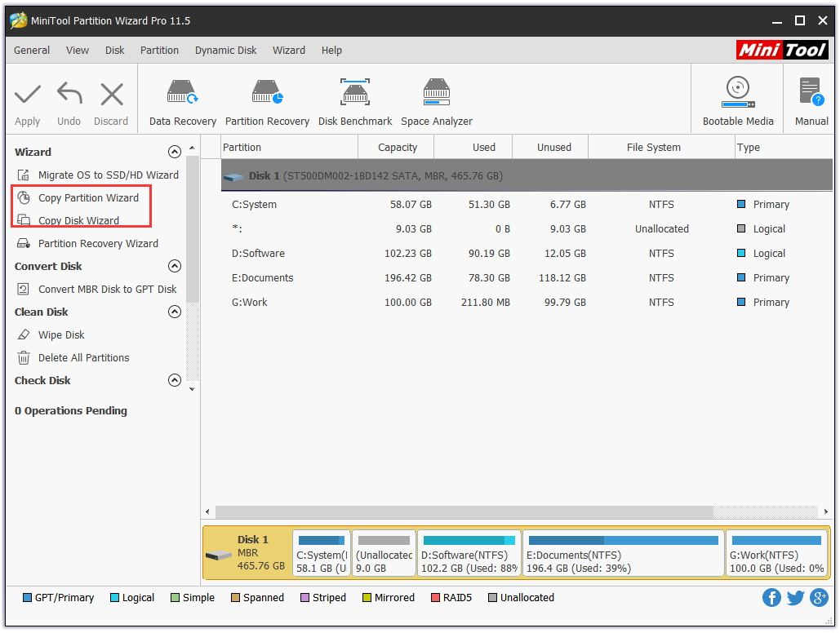The width and height of the screenshot is (840, 633).
Task: Sort by the File System column header
Action: (x=661, y=148)
